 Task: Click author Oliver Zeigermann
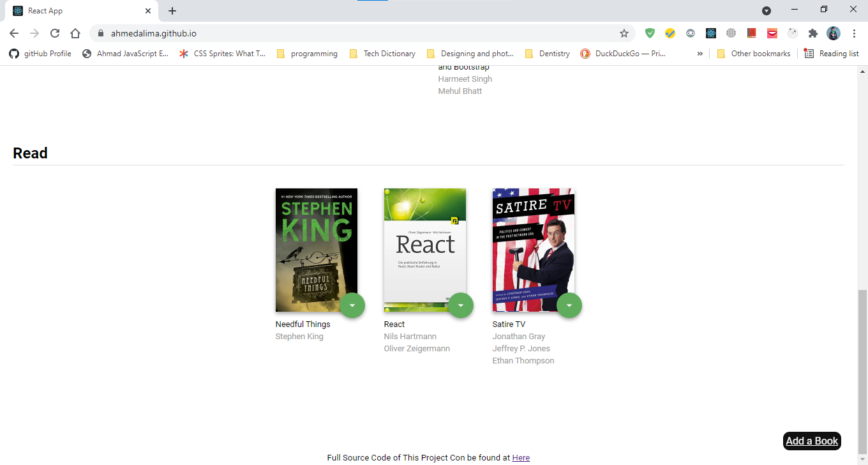pos(417,348)
